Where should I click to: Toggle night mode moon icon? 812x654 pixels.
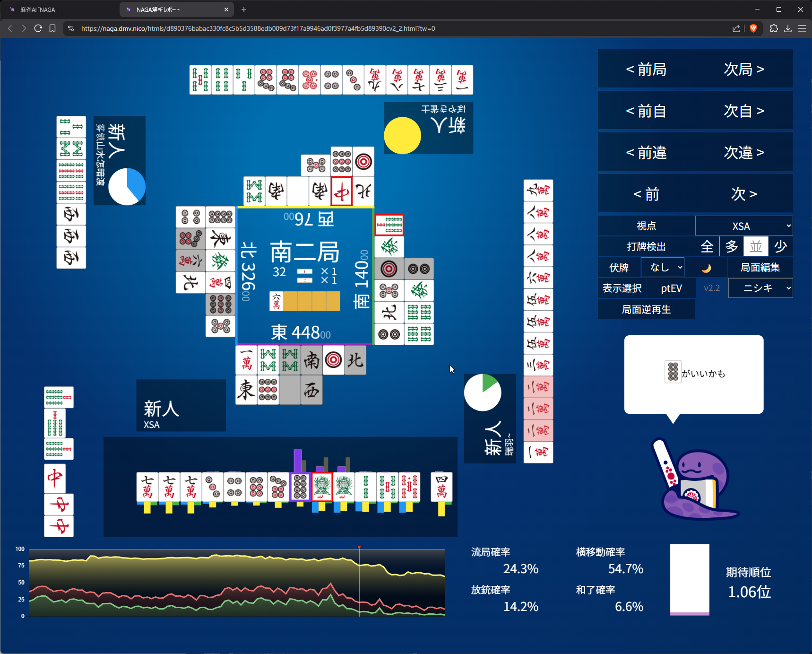pos(706,268)
